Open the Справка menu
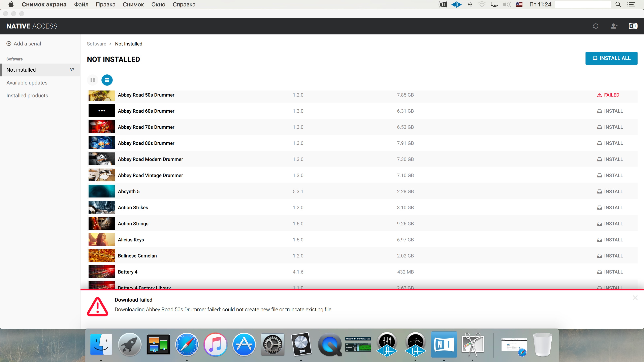 click(x=184, y=4)
